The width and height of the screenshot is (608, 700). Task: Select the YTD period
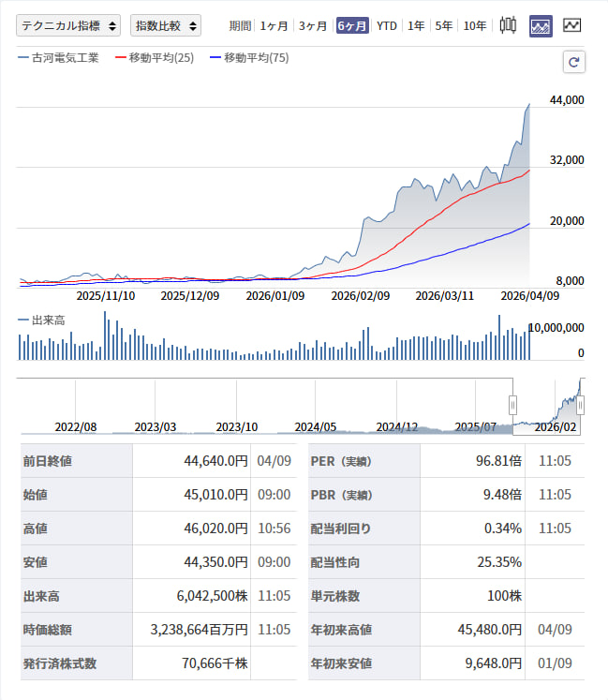[x=387, y=26]
